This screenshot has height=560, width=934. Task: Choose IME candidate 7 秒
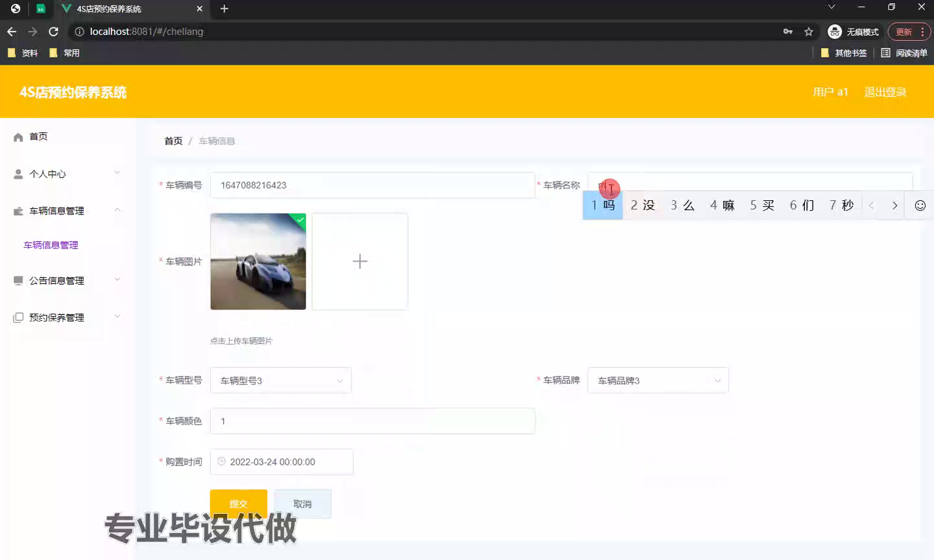pos(841,205)
